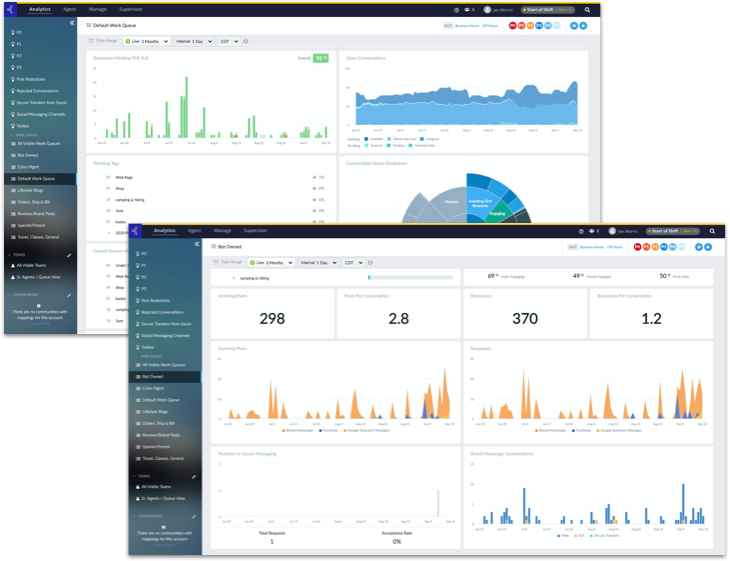Image resolution: width=730 pixels, height=561 pixels.
Task: Click the search magnifier in back window header
Action: [587, 9]
